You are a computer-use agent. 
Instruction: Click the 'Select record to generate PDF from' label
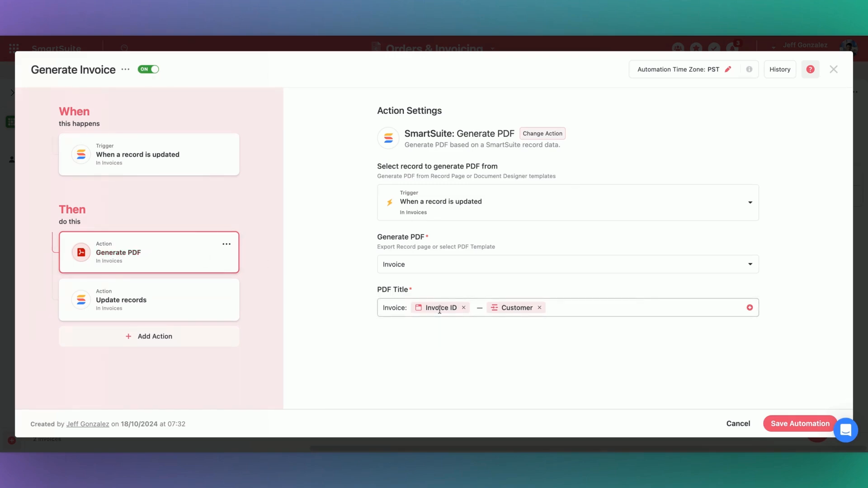point(437,166)
